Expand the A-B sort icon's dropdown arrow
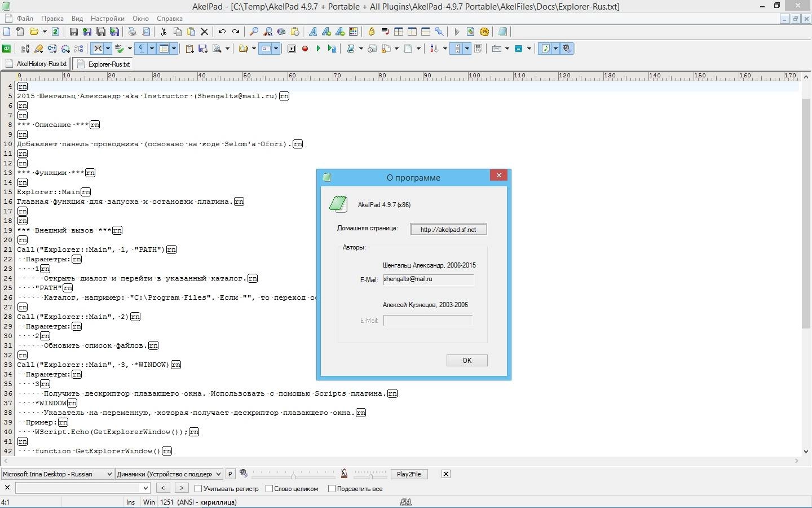Screen dimensions: 812x508 (x=445, y=49)
